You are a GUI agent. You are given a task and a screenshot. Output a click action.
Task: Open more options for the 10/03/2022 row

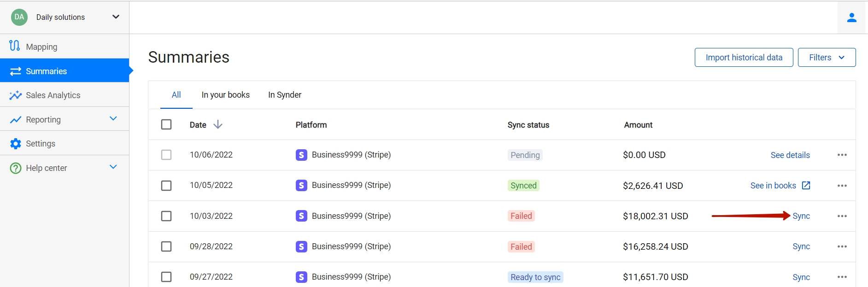pyautogui.click(x=842, y=216)
